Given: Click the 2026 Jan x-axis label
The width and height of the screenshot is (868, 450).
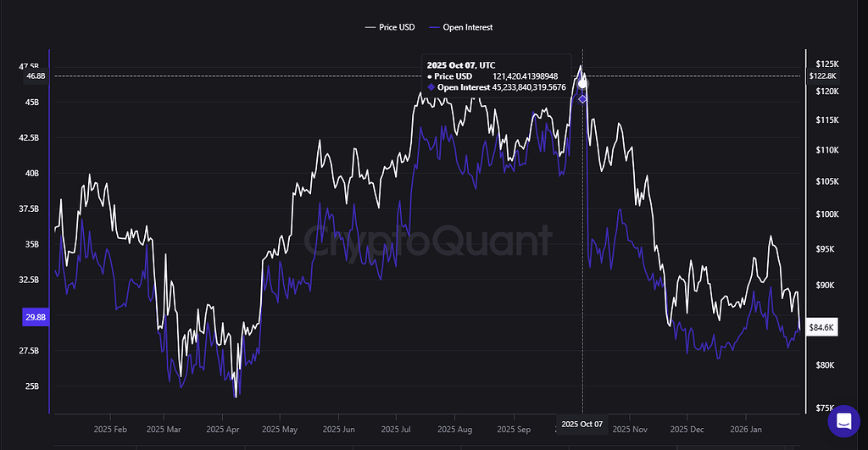Looking at the screenshot, I should tap(745, 430).
